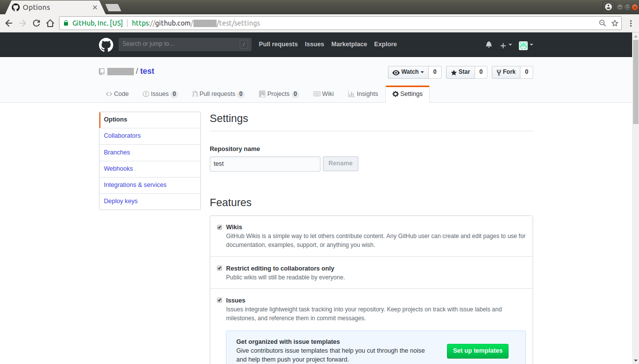Image resolution: width=639 pixels, height=364 pixels.
Task: Switch to the Projects tab
Action: (279, 94)
